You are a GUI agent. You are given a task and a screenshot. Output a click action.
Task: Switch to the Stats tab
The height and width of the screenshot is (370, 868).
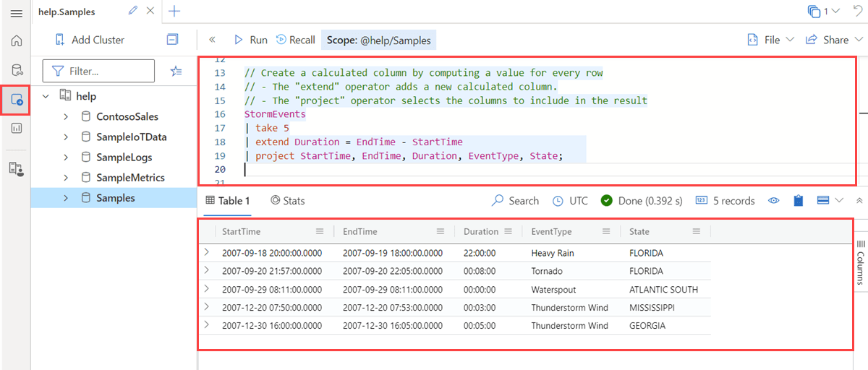click(287, 201)
